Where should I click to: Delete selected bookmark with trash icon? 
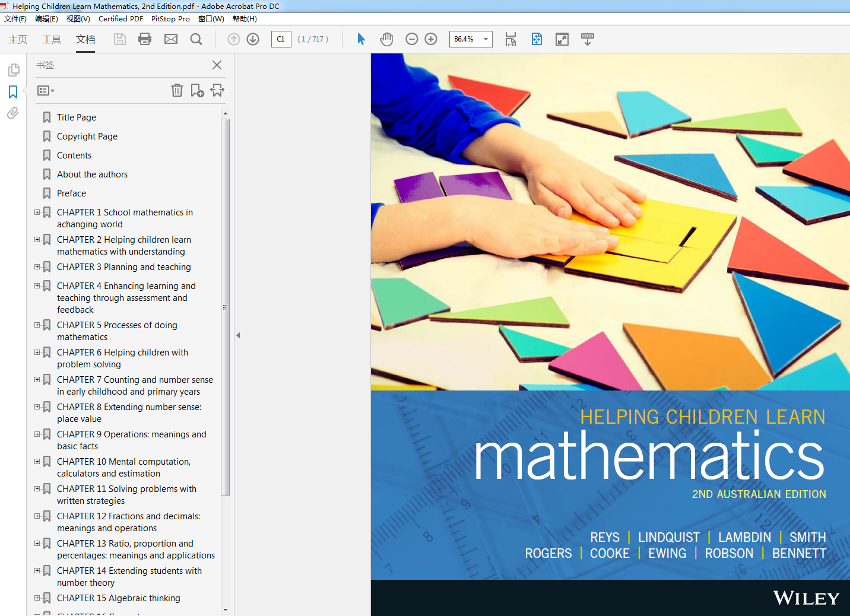click(177, 90)
